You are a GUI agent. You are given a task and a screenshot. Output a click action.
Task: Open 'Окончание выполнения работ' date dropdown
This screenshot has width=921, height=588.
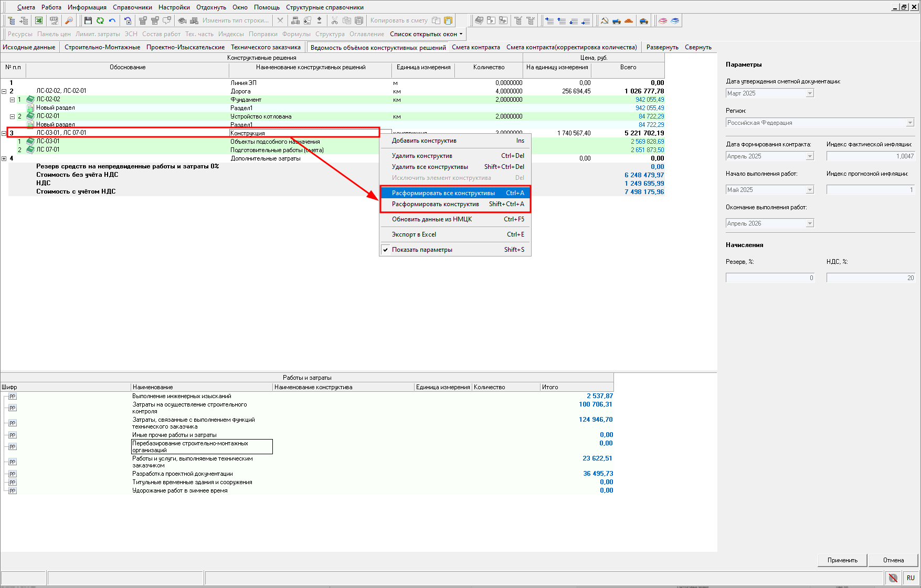(810, 223)
